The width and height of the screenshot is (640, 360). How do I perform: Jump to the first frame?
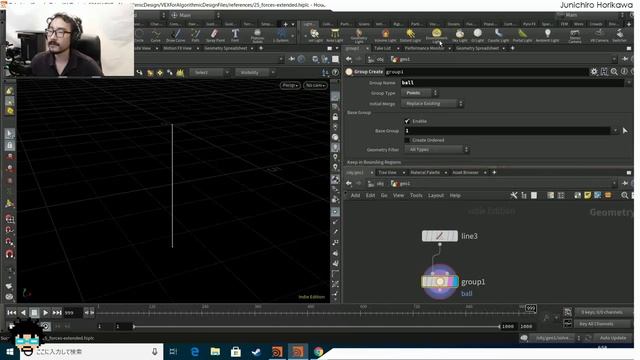[12, 313]
